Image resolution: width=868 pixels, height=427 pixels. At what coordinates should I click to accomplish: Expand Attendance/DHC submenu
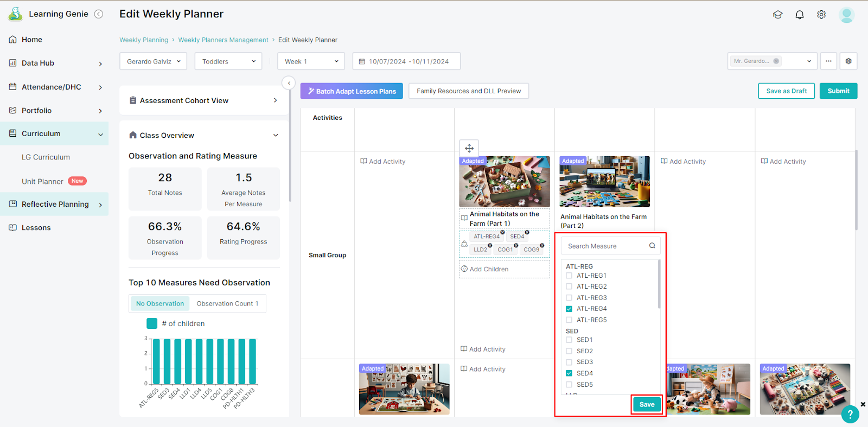click(100, 87)
